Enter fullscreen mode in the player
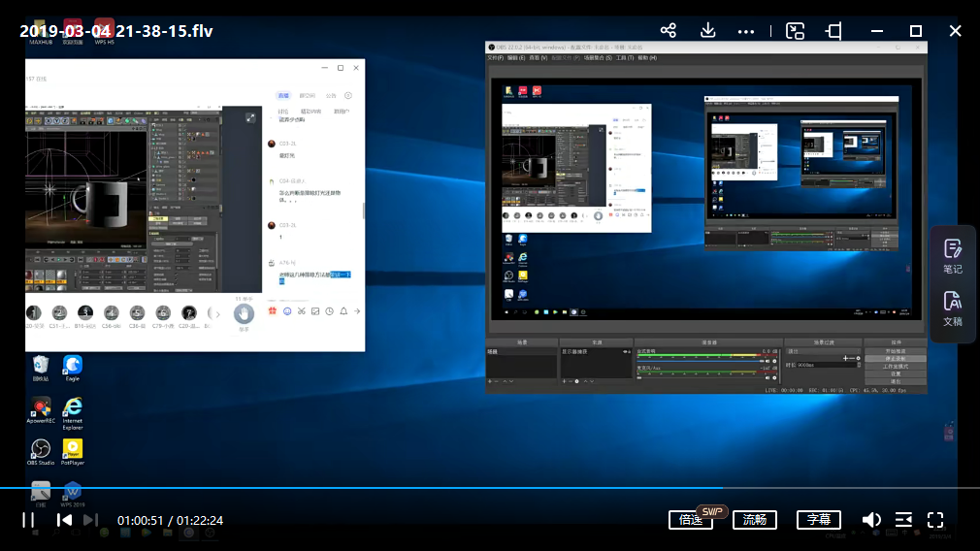 (x=935, y=520)
